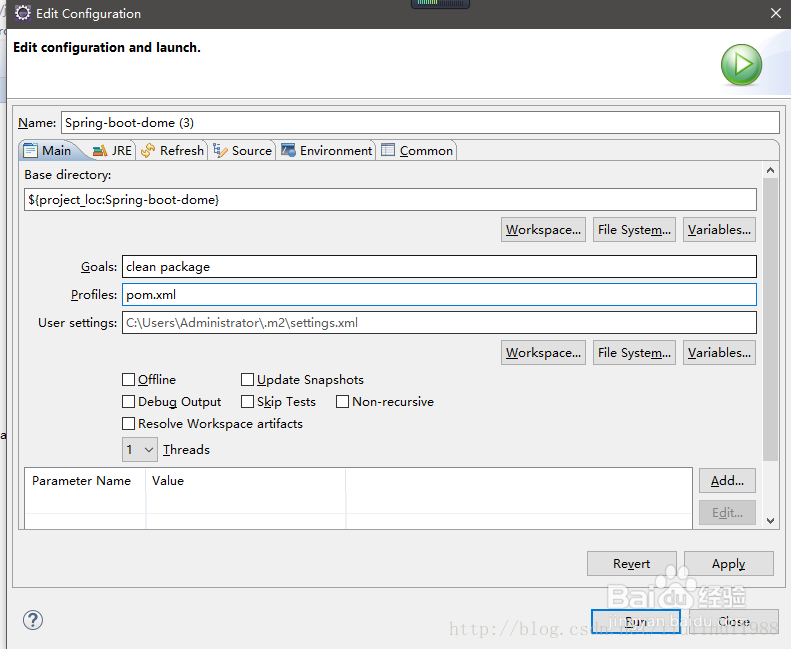
Task: Open the help question mark icon
Action: [33, 620]
